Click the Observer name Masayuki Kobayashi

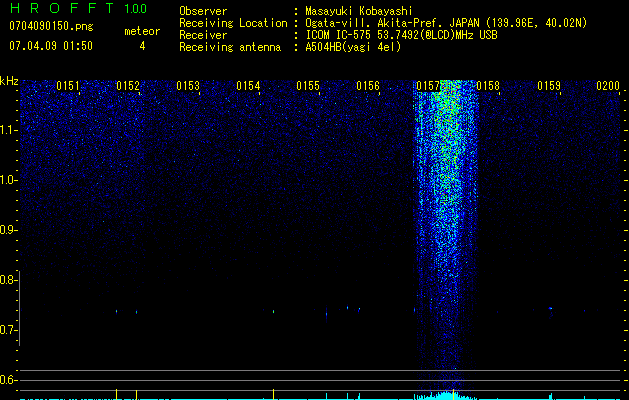coord(358,11)
